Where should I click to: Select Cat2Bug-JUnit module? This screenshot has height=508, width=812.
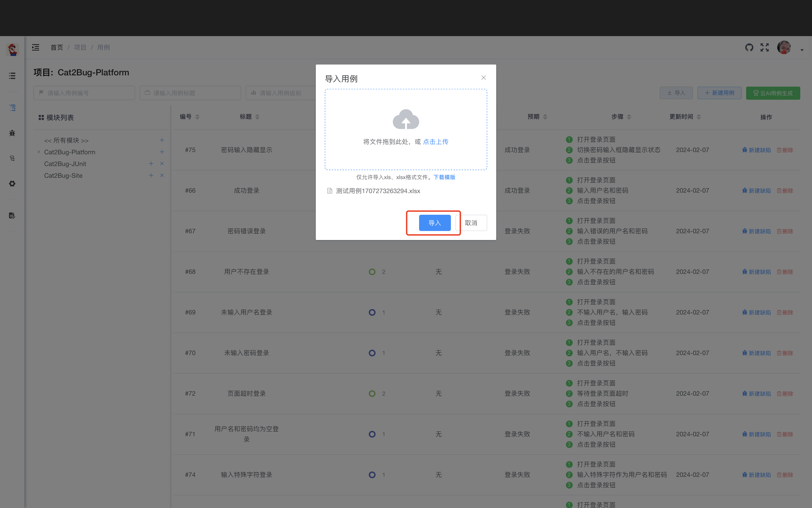(x=65, y=164)
